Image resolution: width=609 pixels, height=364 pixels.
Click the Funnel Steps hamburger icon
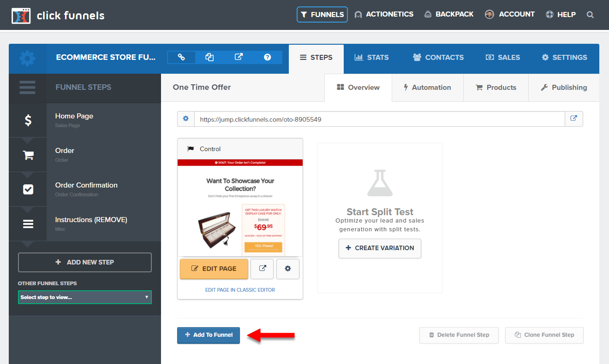click(x=28, y=88)
